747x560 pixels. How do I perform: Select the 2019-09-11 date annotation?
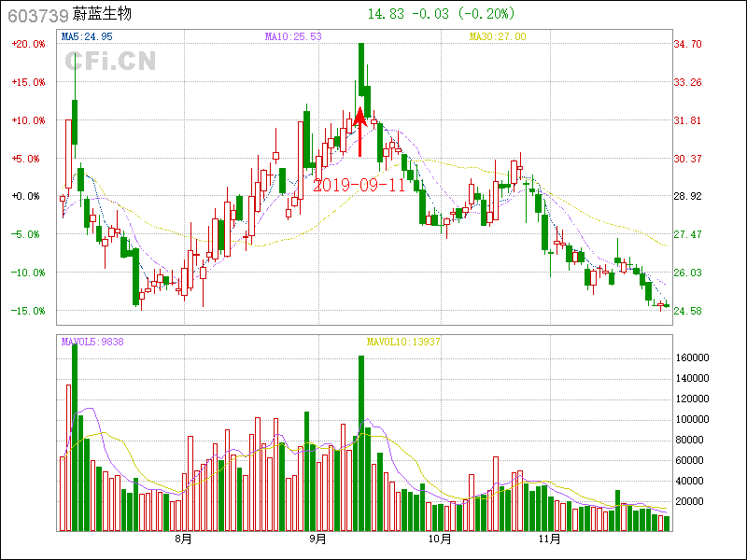pyautogui.click(x=359, y=185)
